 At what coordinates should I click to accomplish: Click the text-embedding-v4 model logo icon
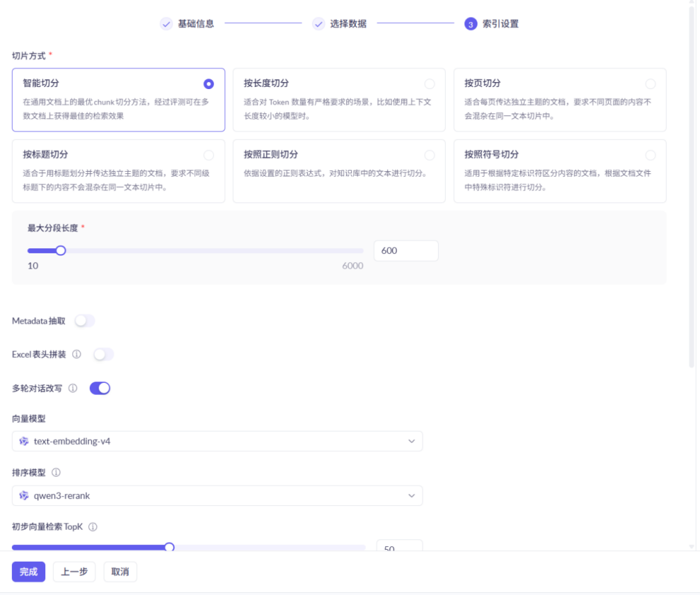click(24, 441)
